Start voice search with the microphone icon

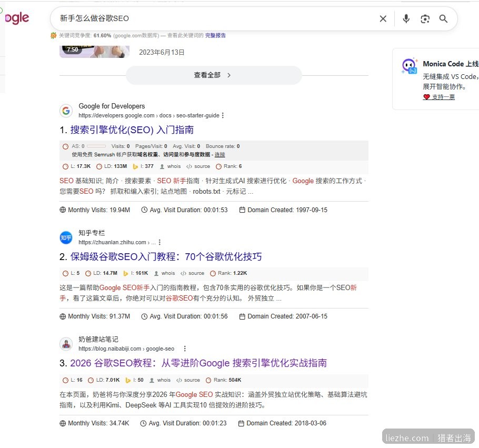(x=406, y=18)
